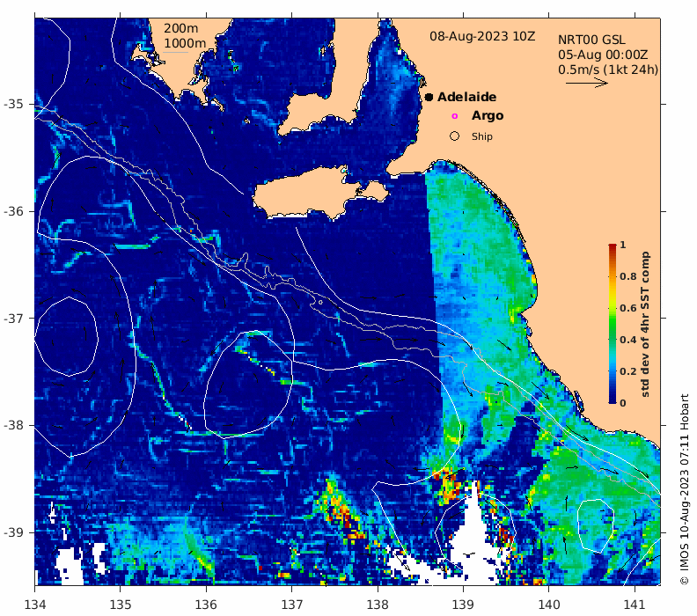Click the 0.5m/s reference velocity arrow
The height and width of the screenshot is (616, 697).
click(x=587, y=83)
